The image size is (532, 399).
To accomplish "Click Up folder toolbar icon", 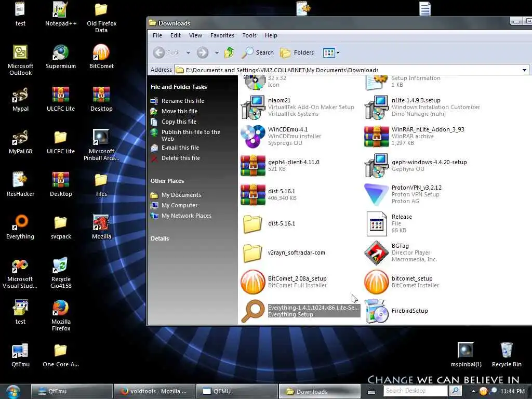I will click(x=229, y=52).
